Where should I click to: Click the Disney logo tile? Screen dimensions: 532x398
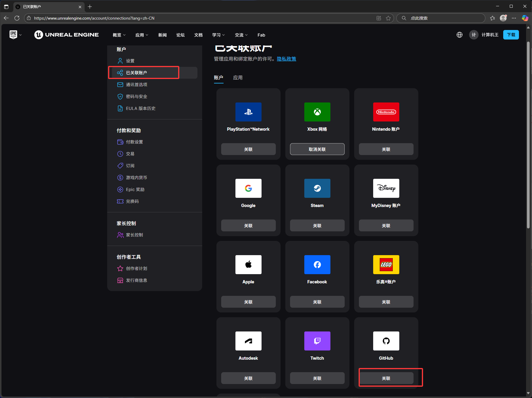(x=386, y=188)
